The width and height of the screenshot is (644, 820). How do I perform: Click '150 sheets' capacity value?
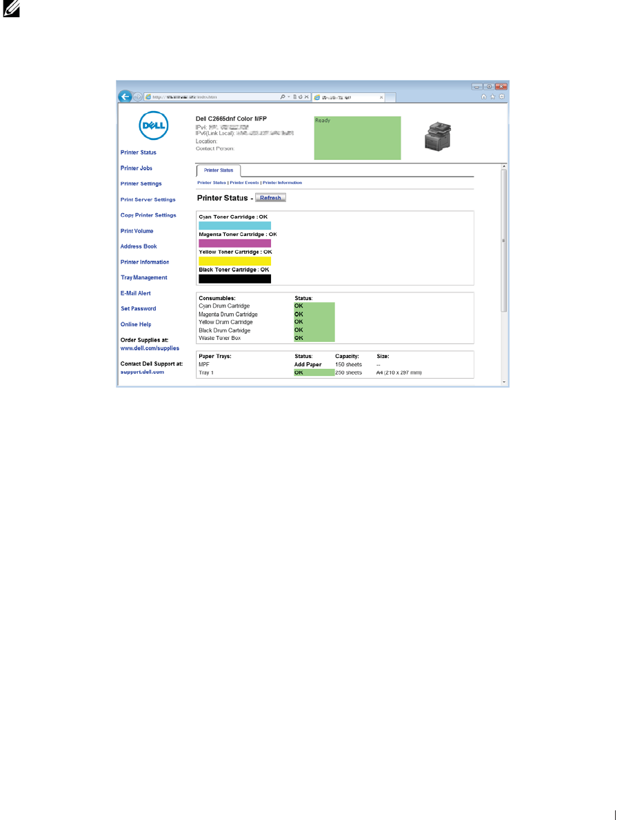[349, 365]
